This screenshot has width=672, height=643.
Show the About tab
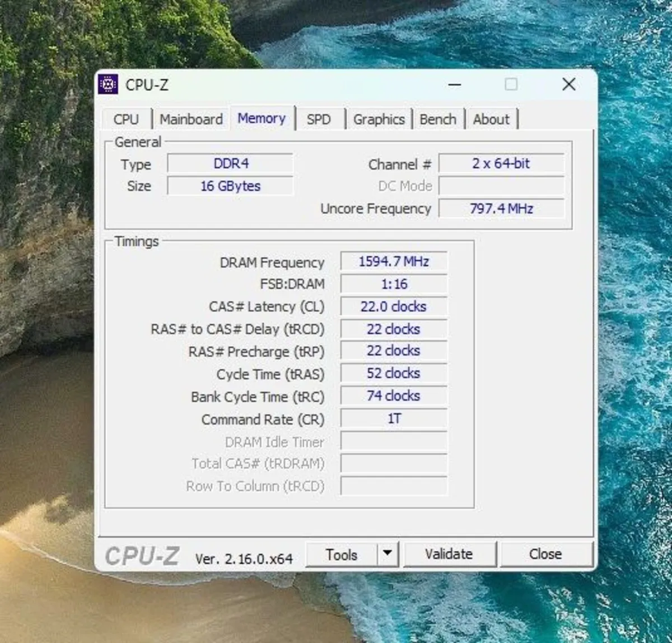[x=491, y=119]
